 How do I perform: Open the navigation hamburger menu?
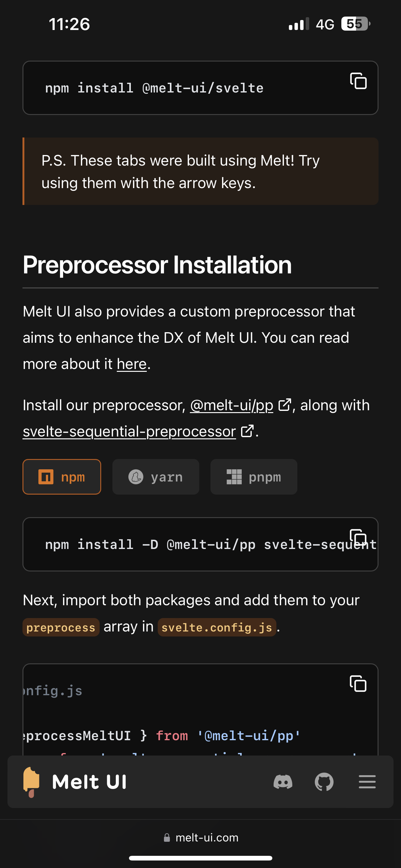[367, 782]
